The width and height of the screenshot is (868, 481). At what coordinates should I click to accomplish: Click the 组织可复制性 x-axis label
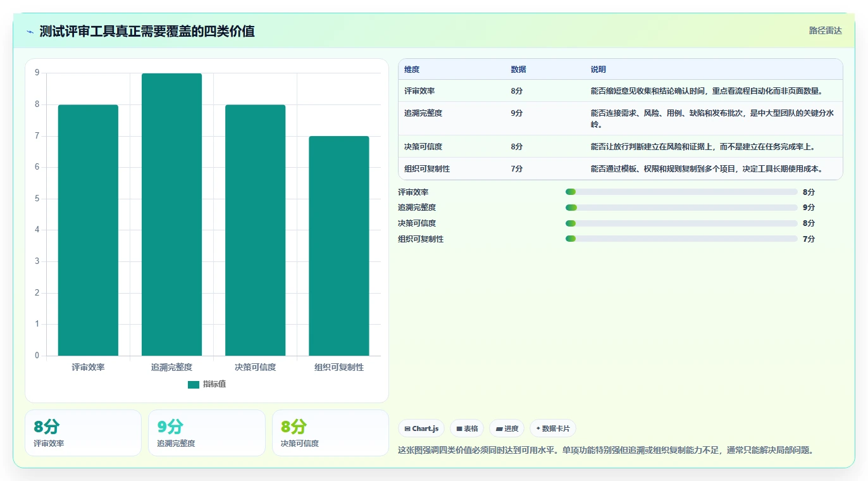[339, 367]
